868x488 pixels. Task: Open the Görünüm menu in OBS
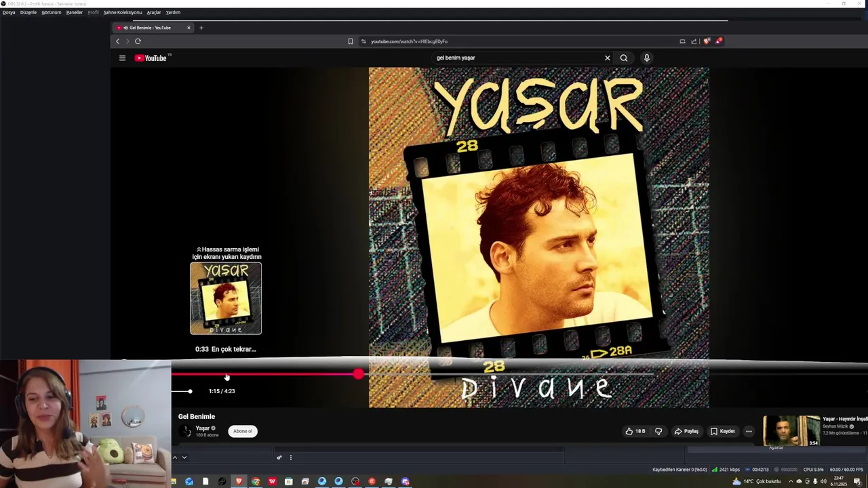52,12
